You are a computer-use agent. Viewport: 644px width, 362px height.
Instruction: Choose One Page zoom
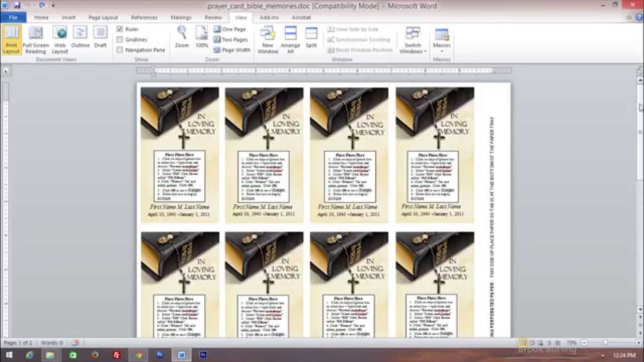(x=230, y=30)
